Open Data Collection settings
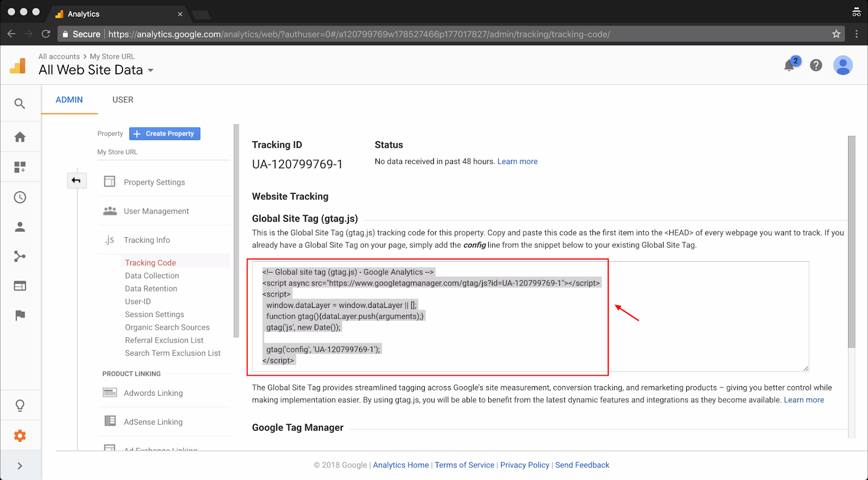 coord(152,276)
